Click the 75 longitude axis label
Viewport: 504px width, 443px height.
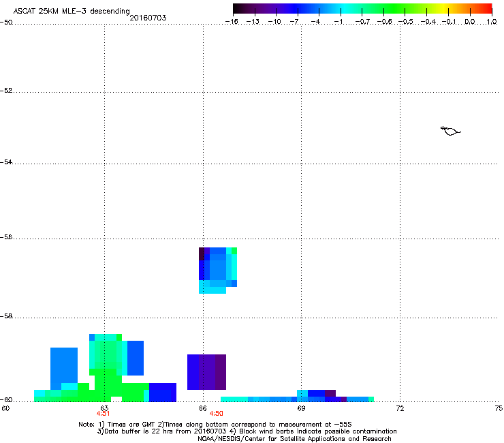tap(499, 408)
